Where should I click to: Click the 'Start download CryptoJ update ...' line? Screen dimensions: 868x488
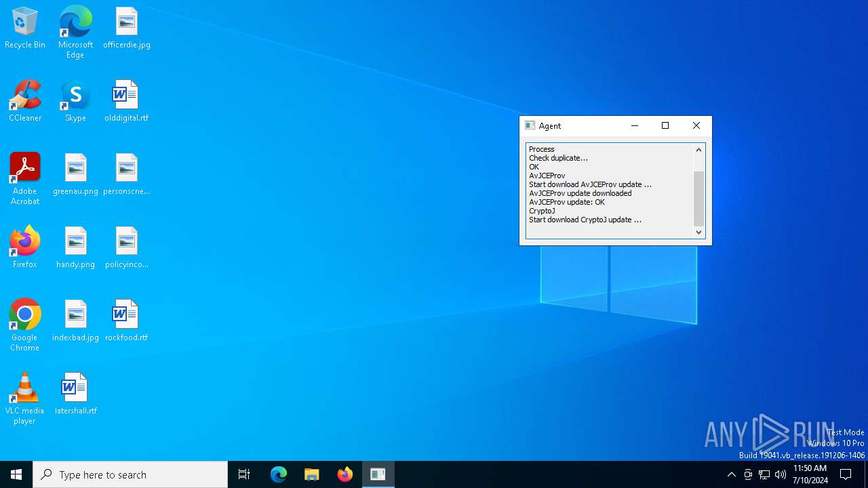[585, 220]
